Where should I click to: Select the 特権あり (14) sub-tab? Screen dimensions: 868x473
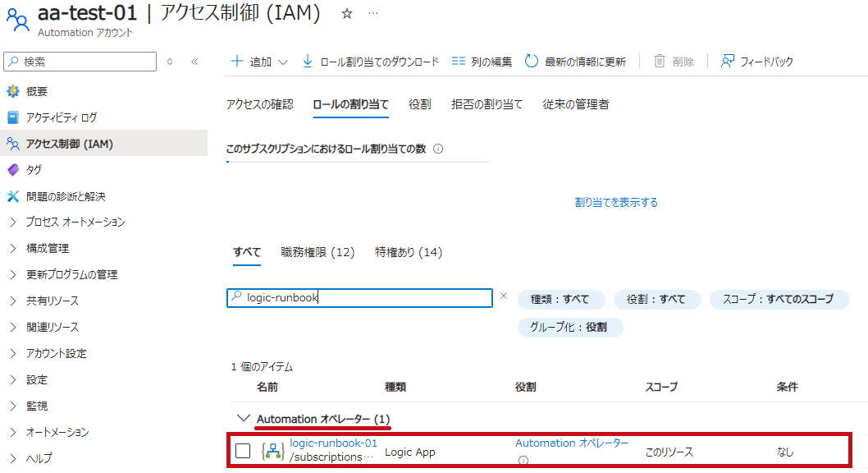(409, 253)
